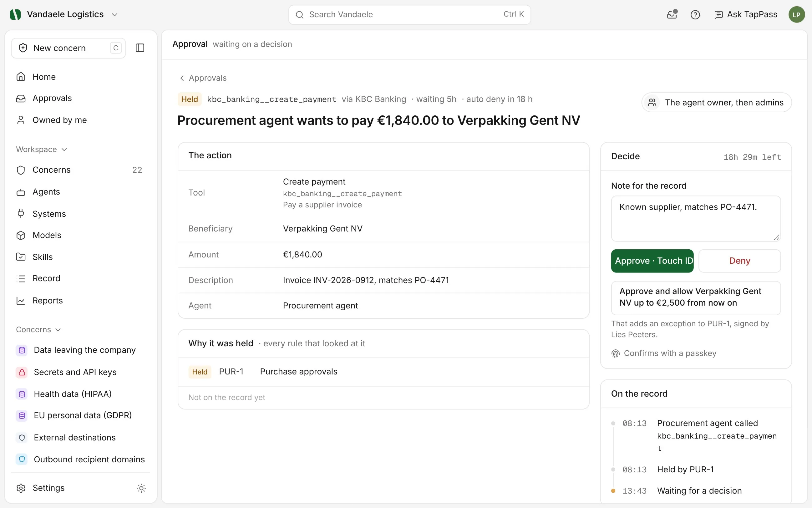This screenshot has height=508, width=812.
Task: Click the New concern button
Action: pyautogui.click(x=69, y=48)
